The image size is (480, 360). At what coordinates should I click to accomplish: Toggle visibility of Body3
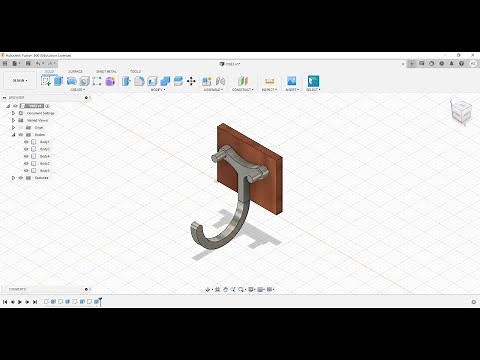pyautogui.click(x=26, y=149)
